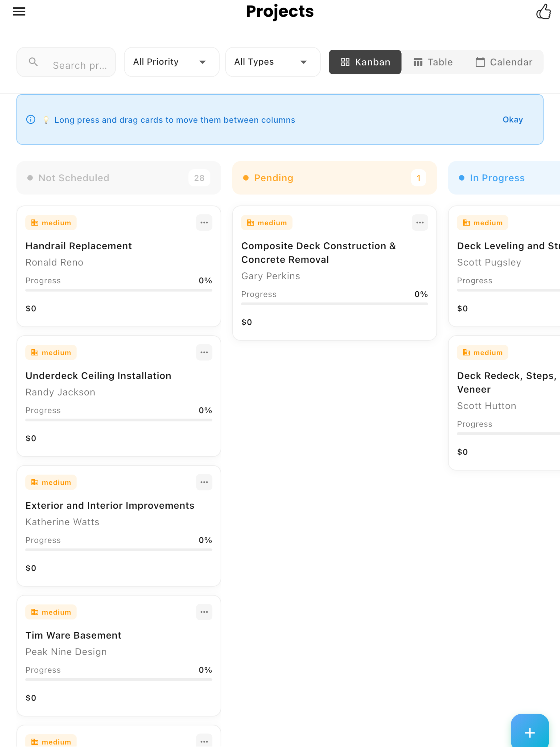
Task: Open the Underdeck Ceiling Installation project title
Action: pyautogui.click(x=98, y=375)
